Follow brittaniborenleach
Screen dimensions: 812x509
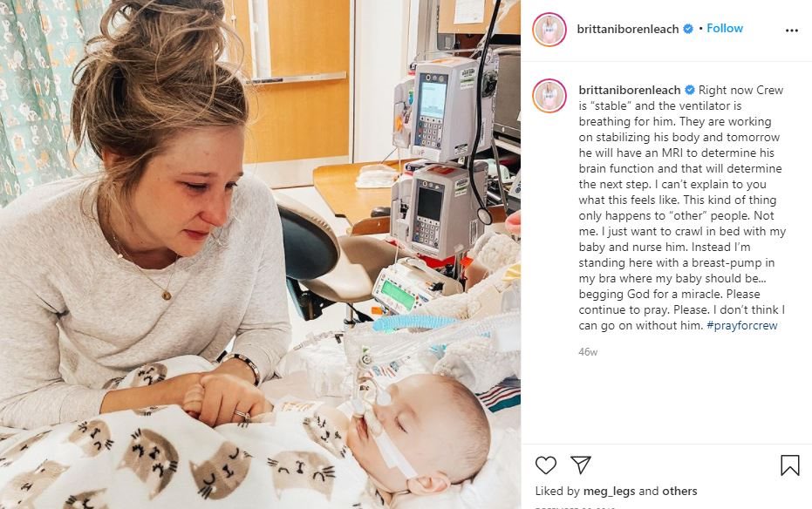point(725,29)
